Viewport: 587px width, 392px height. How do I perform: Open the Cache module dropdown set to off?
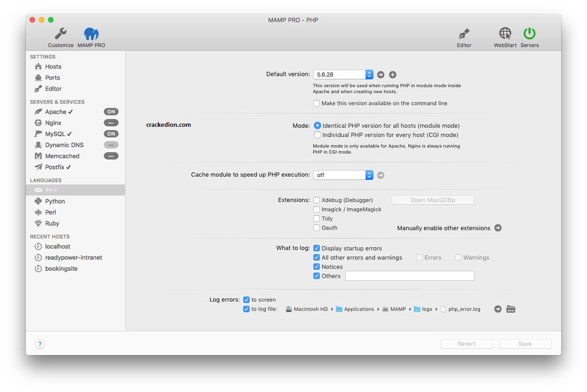point(343,175)
